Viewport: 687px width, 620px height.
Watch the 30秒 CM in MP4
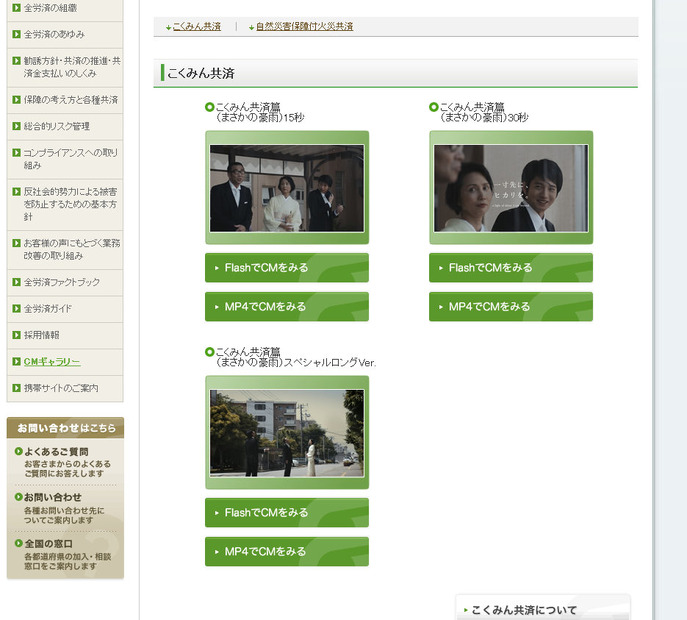[x=511, y=307]
